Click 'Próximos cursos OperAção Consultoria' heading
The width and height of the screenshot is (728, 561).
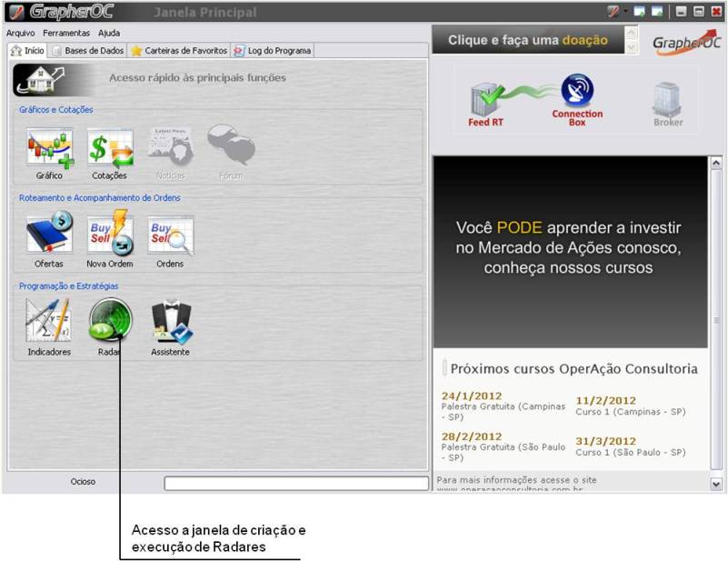(x=573, y=369)
